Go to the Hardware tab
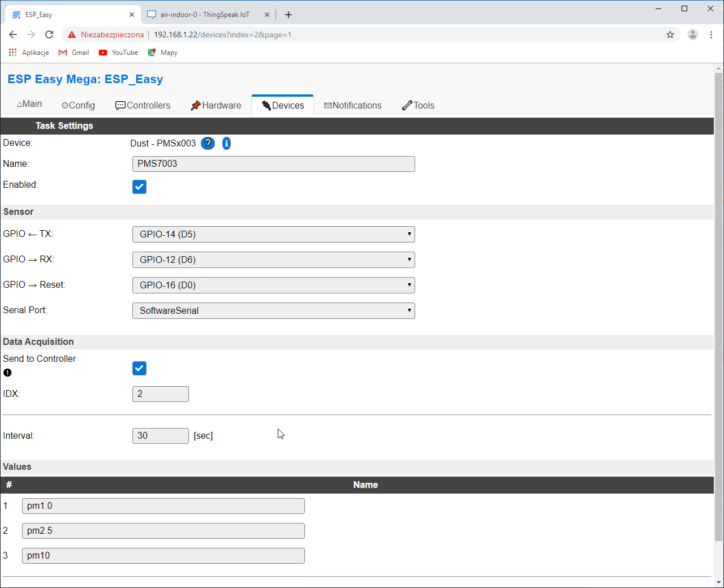This screenshot has height=588, width=724. (x=216, y=105)
